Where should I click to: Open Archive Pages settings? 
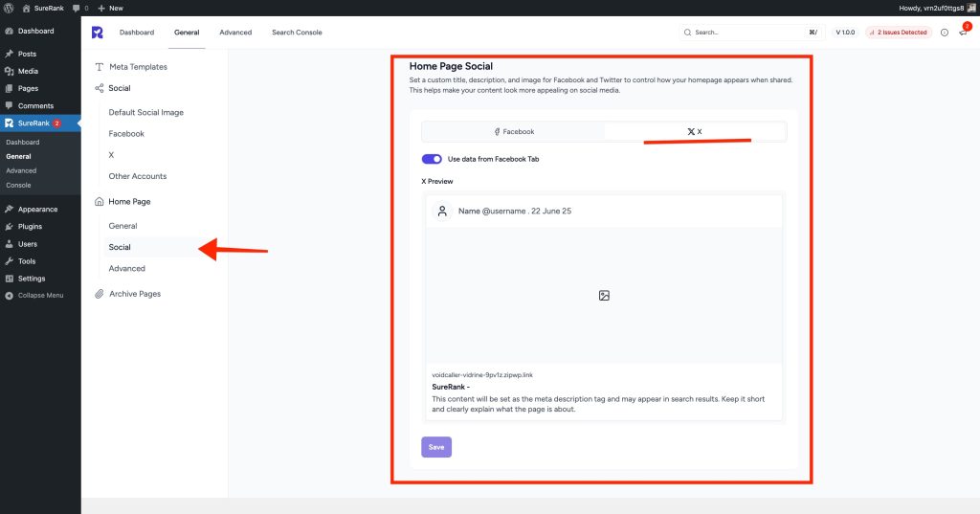(134, 294)
